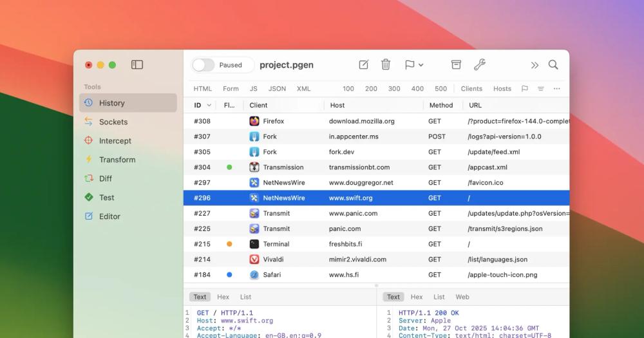
Task: Toggle the Paused capture switch
Action: 204,65
